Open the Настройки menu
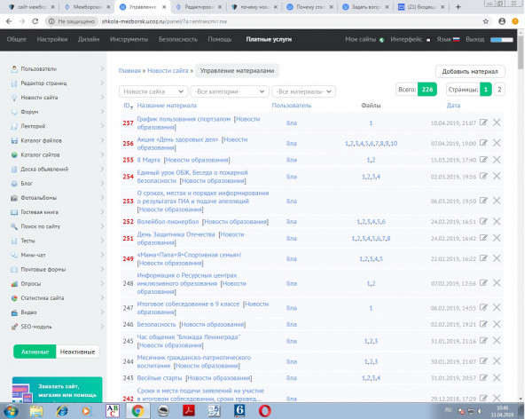The height and width of the screenshot is (419, 532). (x=52, y=39)
